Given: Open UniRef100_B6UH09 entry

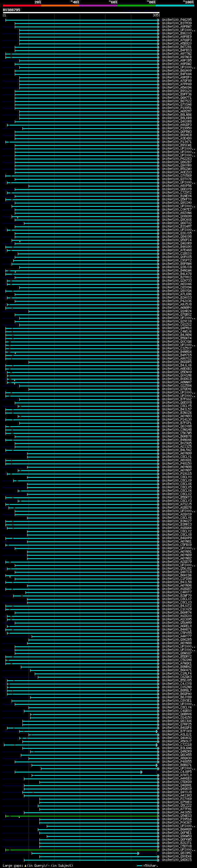Looking at the screenshot, I should pyautogui.click(x=177, y=71).
